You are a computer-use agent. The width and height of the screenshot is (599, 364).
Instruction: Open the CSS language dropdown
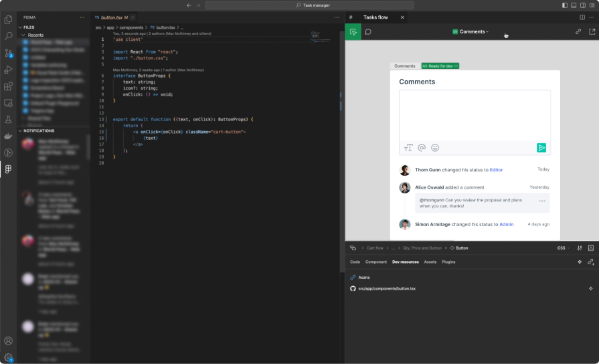pos(564,248)
